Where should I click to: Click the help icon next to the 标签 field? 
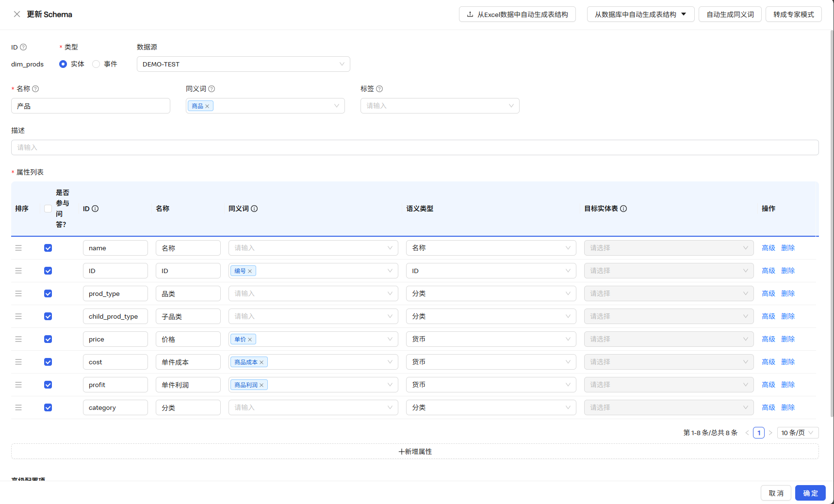point(379,89)
